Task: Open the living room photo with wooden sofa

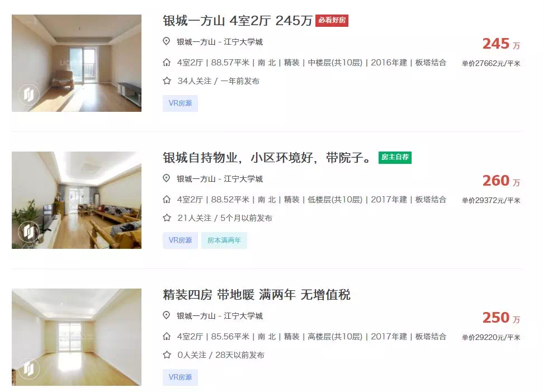Action: (77, 200)
